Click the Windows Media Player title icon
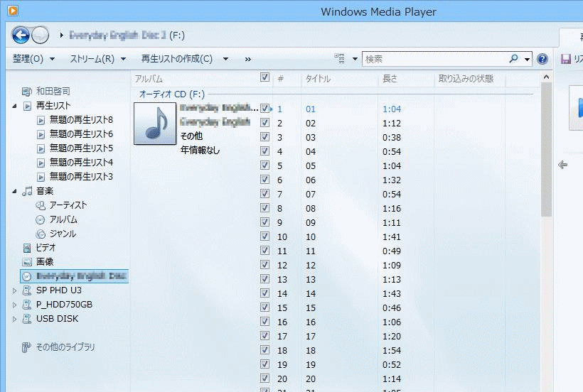This screenshot has height=392, width=583. 12,11
